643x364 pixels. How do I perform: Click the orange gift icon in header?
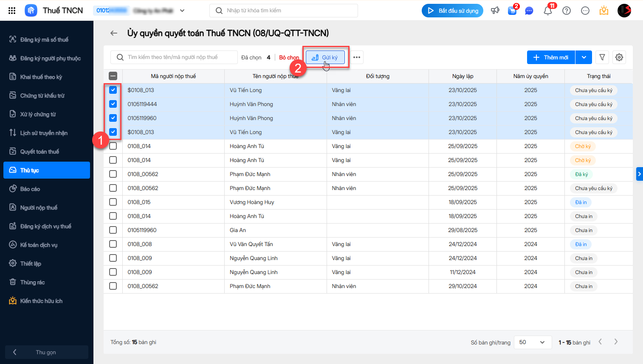[604, 11]
